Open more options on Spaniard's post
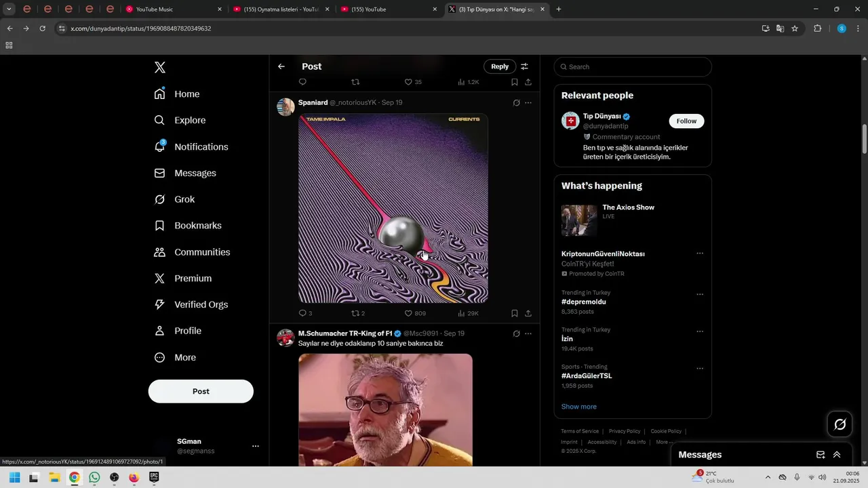 pyautogui.click(x=528, y=103)
